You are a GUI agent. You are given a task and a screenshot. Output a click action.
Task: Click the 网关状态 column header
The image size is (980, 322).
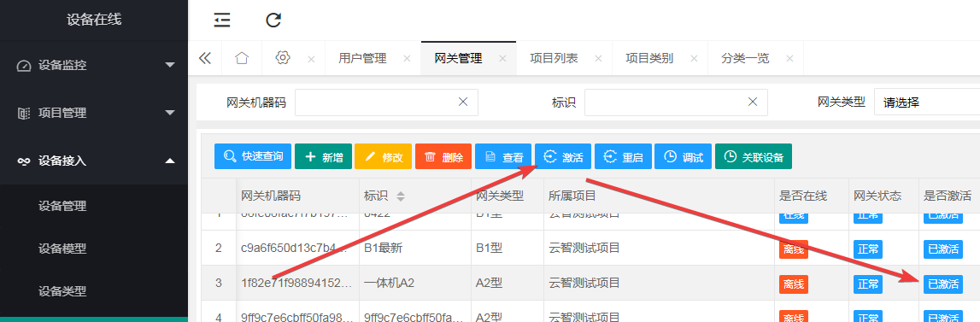tap(883, 196)
